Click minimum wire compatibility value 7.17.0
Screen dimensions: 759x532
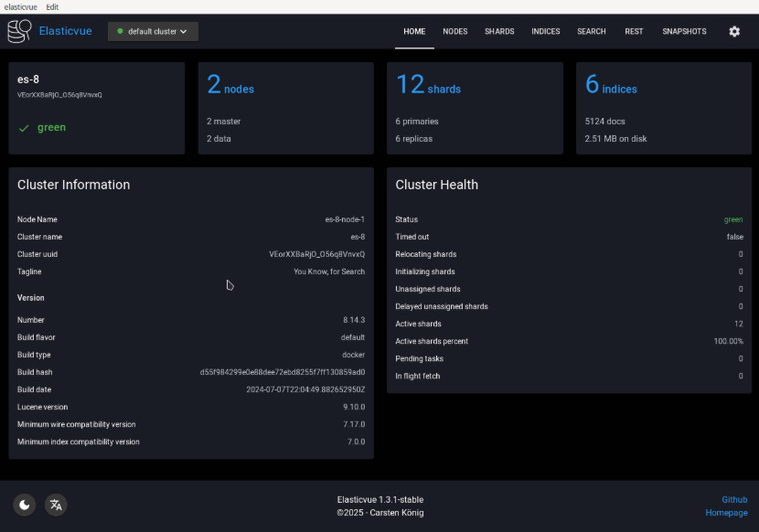[354, 424]
